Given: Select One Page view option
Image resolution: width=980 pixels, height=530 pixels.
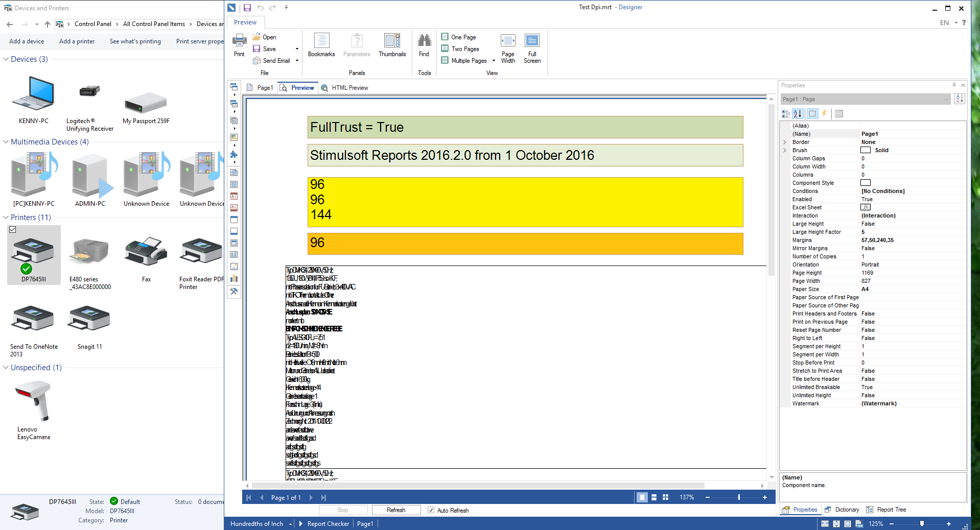Looking at the screenshot, I should [x=459, y=37].
